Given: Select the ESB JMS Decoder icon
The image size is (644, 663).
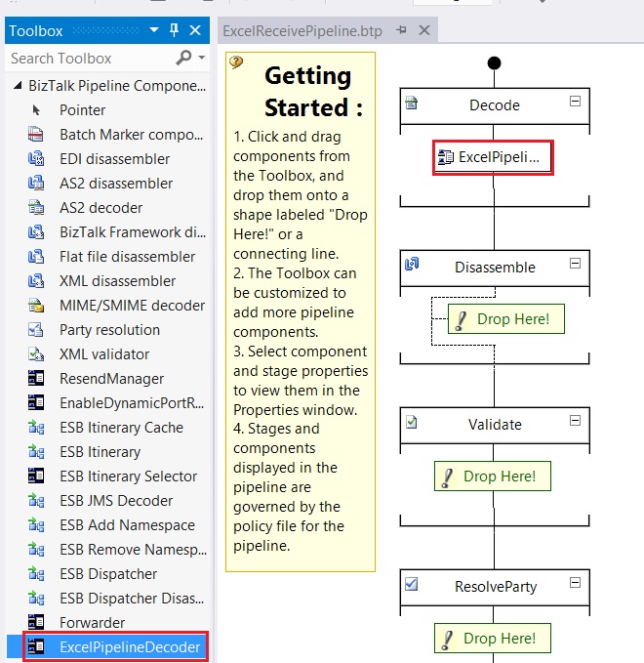Looking at the screenshot, I should [36, 501].
